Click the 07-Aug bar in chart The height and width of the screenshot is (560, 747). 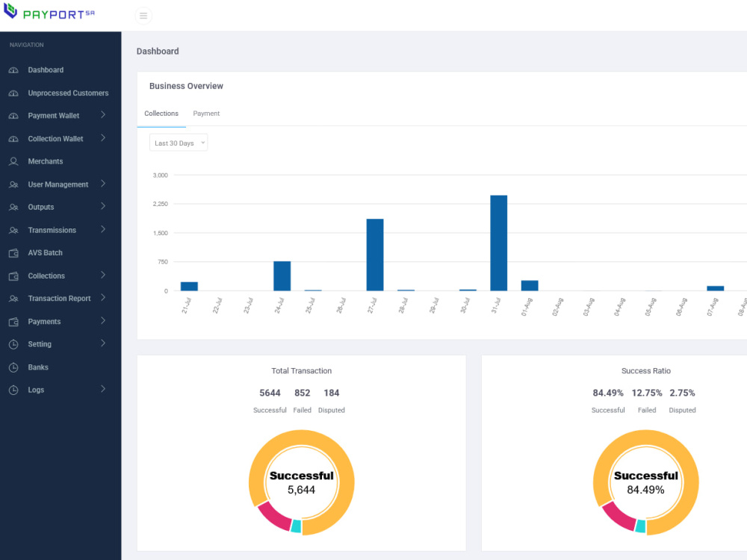pos(716,288)
